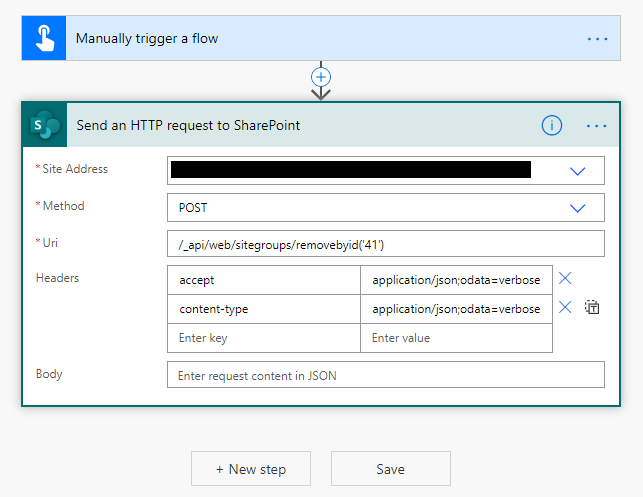Image resolution: width=643 pixels, height=497 pixels.
Task: Remove the accept header row
Action: [565, 278]
